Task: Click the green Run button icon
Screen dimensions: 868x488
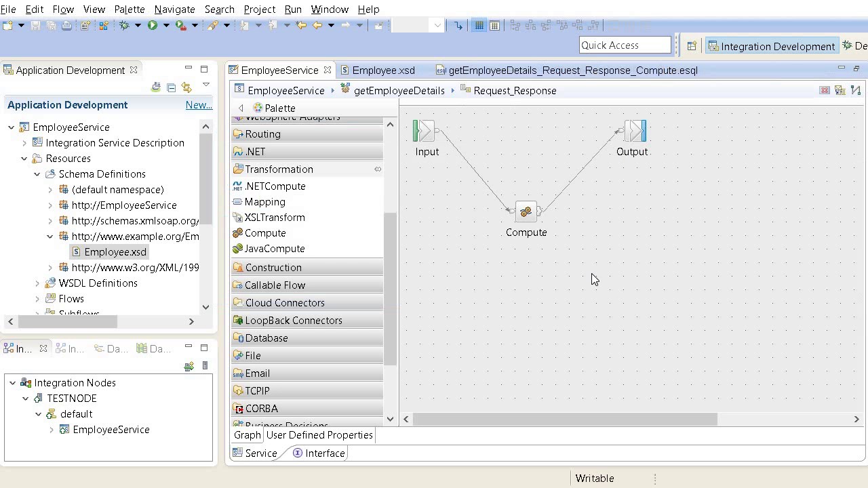Action: coord(153,26)
